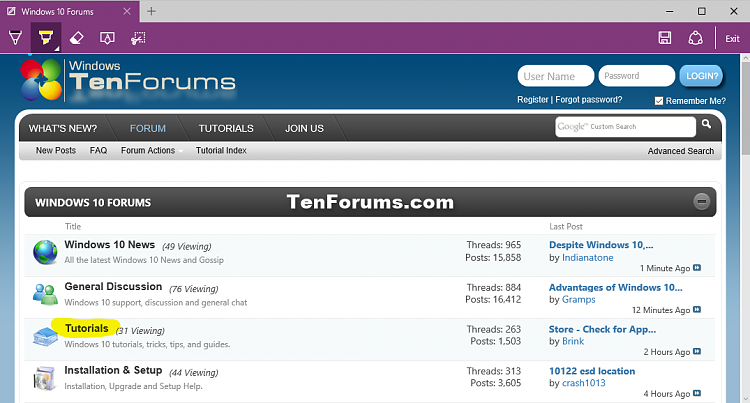Go to last post by Brink
Viewport: 750px width, 403px height.
[x=697, y=351]
